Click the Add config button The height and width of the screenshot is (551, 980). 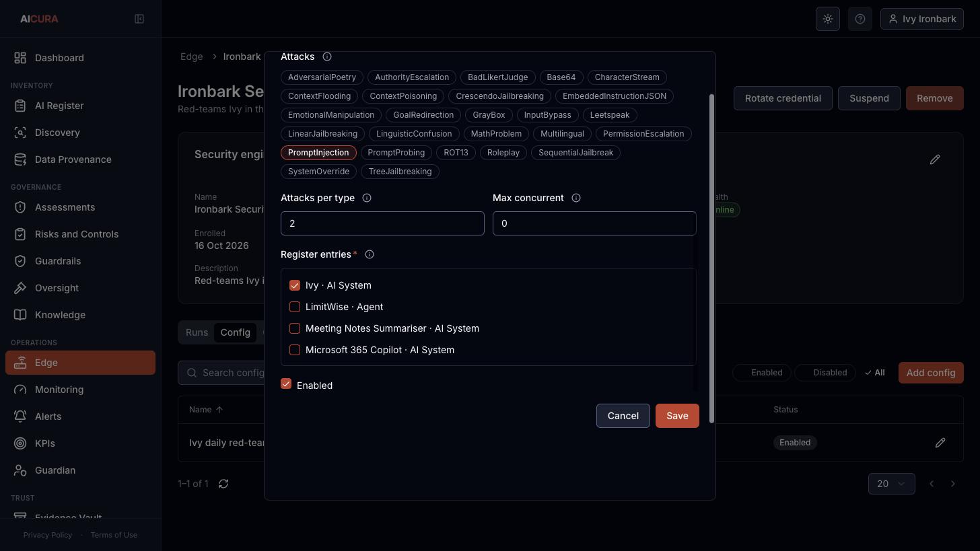coord(931,373)
